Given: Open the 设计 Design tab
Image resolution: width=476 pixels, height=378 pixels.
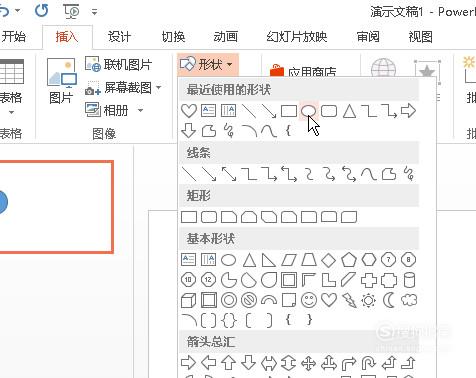Looking at the screenshot, I should (119, 37).
